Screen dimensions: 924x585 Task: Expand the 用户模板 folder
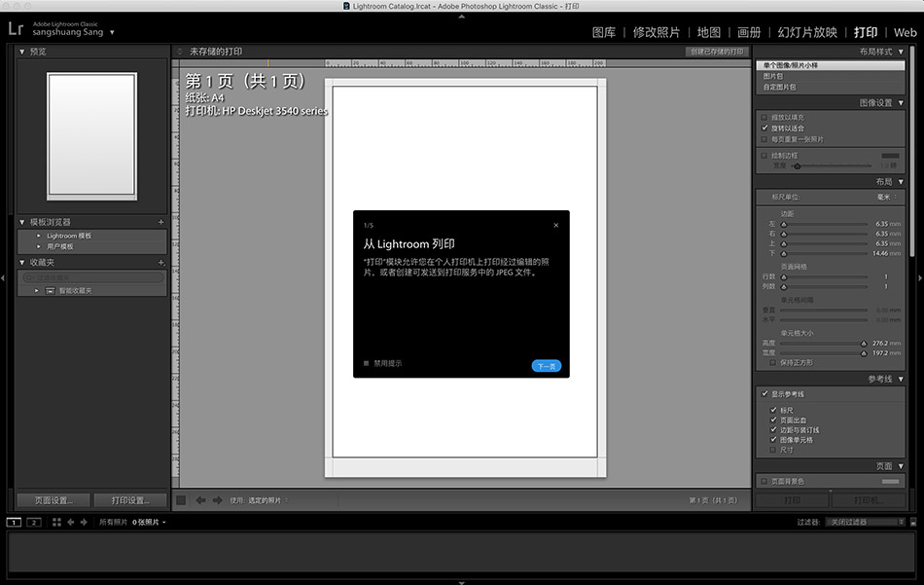click(x=39, y=246)
